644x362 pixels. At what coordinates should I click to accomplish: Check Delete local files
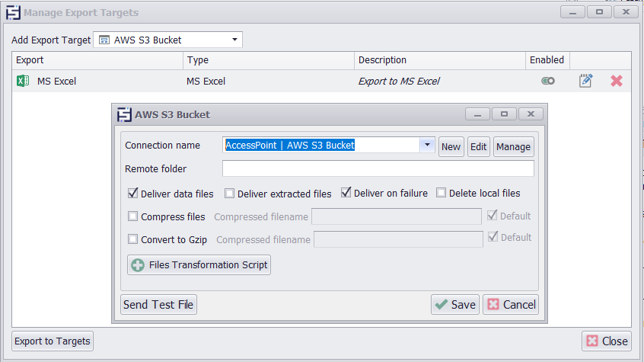441,193
